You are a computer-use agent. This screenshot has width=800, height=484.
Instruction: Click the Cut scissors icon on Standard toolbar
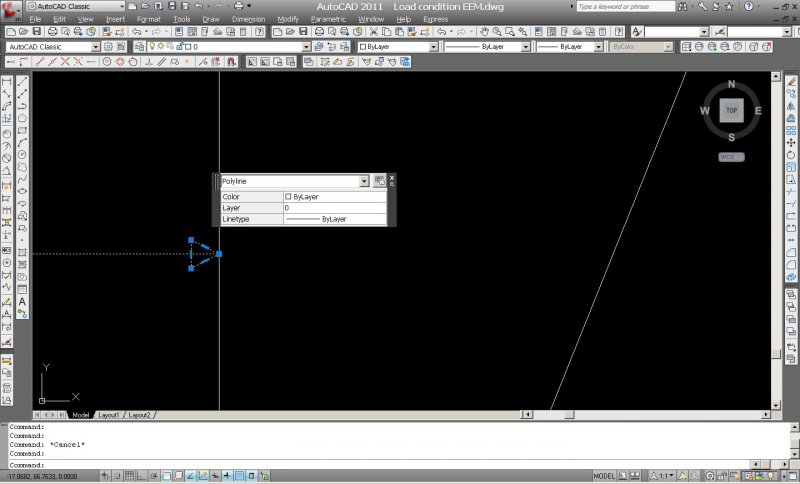click(374, 32)
